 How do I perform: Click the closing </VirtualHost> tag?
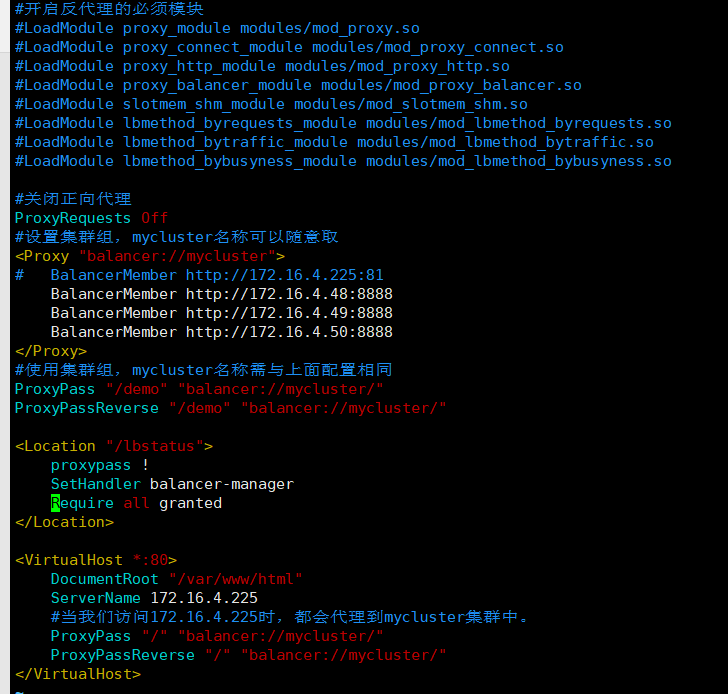click(x=78, y=675)
